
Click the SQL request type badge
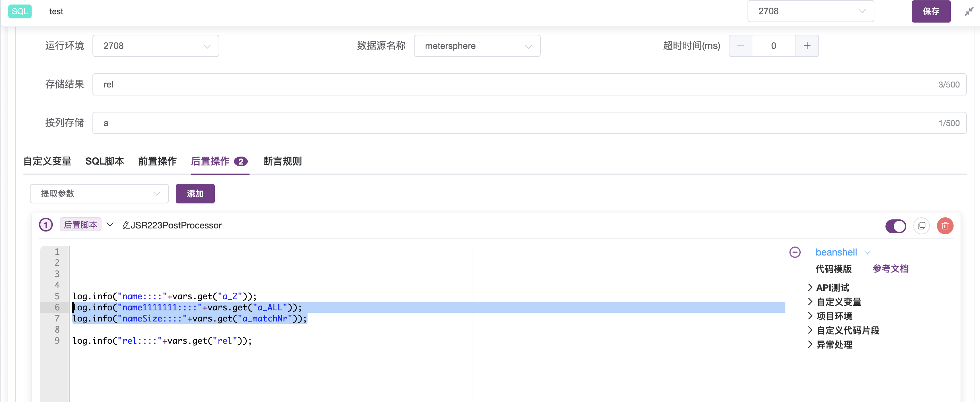click(19, 11)
